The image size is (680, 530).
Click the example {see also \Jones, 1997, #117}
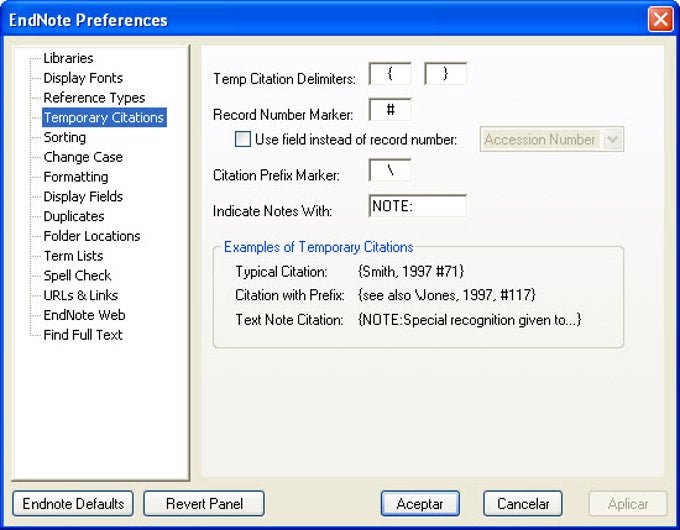447,295
